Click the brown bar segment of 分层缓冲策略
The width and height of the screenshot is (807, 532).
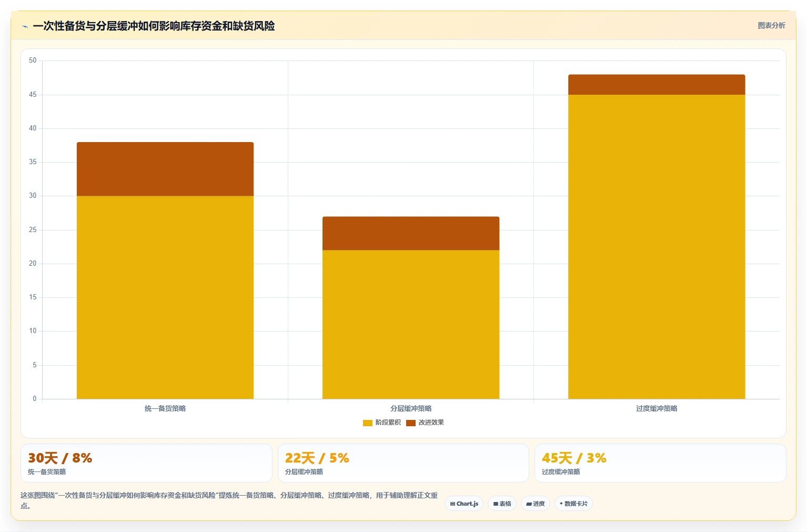pos(411,233)
